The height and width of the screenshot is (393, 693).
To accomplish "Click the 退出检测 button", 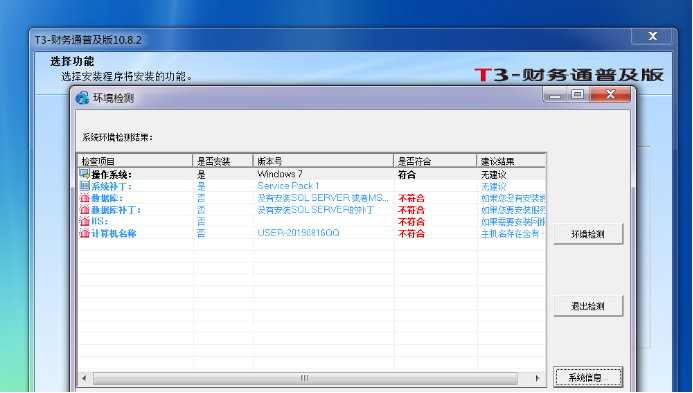I will click(588, 305).
